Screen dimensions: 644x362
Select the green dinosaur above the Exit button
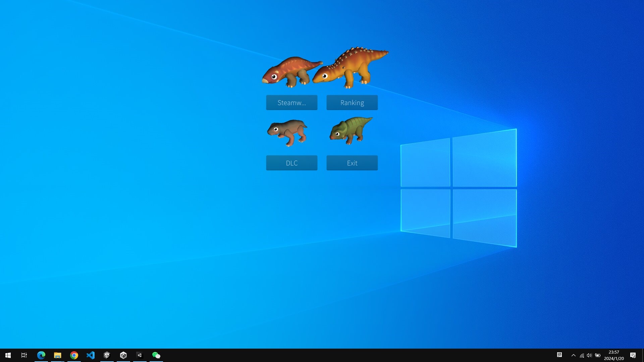click(x=351, y=131)
